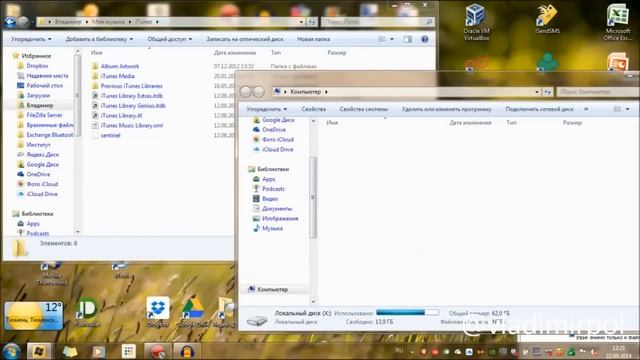Open the iTunes Media folder

click(117, 76)
